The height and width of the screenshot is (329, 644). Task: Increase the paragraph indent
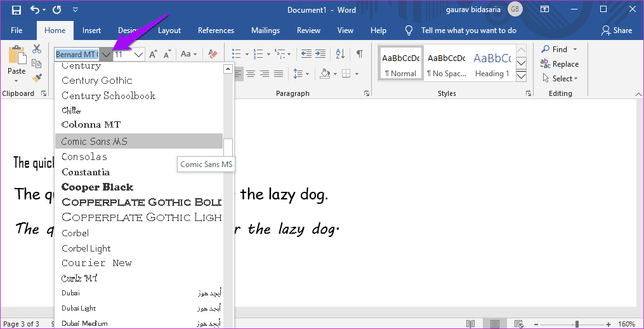click(x=320, y=54)
